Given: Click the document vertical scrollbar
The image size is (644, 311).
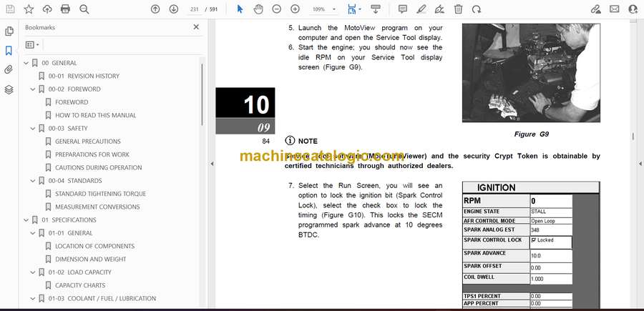Looking at the screenshot, I should [633, 137].
